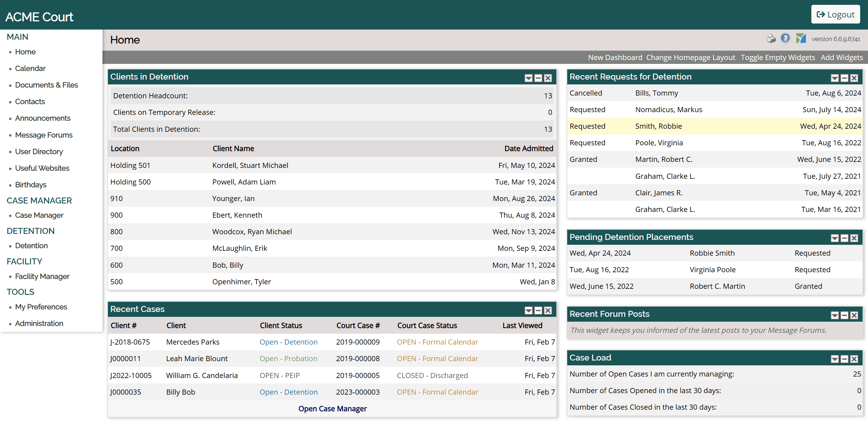Close the Recent Forum Posts widget

tap(854, 315)
